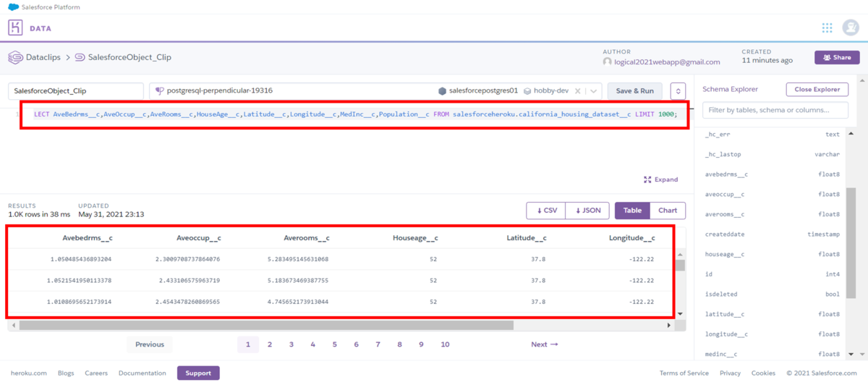Open the user avatar menu

(x=851, y=27)
